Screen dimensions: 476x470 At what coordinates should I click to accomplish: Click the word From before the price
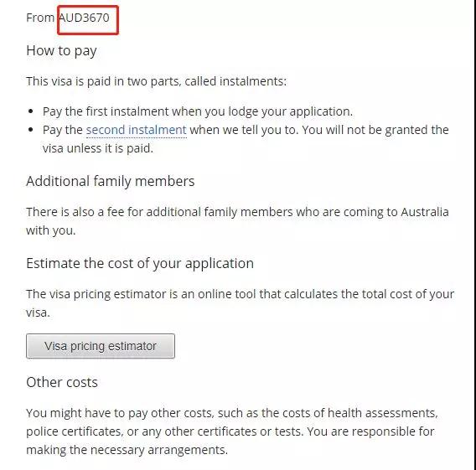point(40,18)
